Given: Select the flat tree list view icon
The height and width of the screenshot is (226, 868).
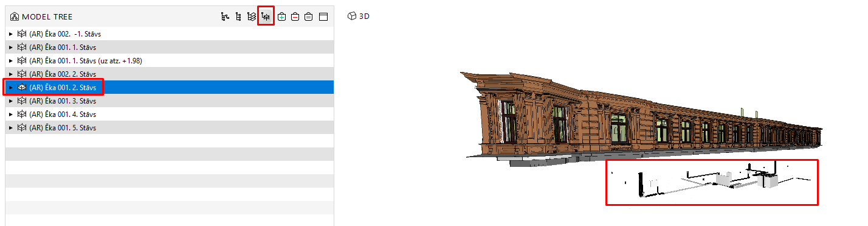Looking at the screenshot, I should (238, 16).
